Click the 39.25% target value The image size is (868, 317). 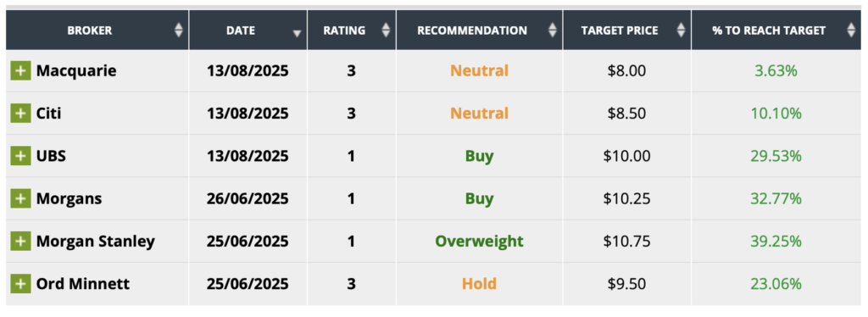[x=776, y=242]
